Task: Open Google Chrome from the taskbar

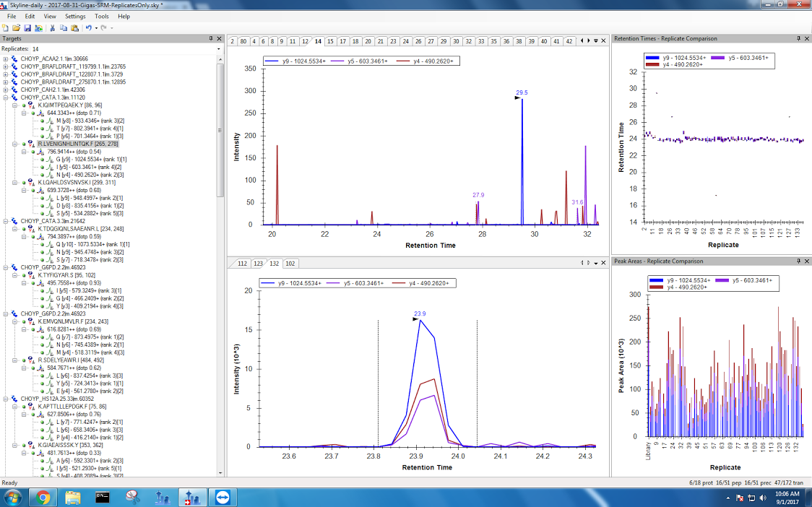Action: click(43, 497)
